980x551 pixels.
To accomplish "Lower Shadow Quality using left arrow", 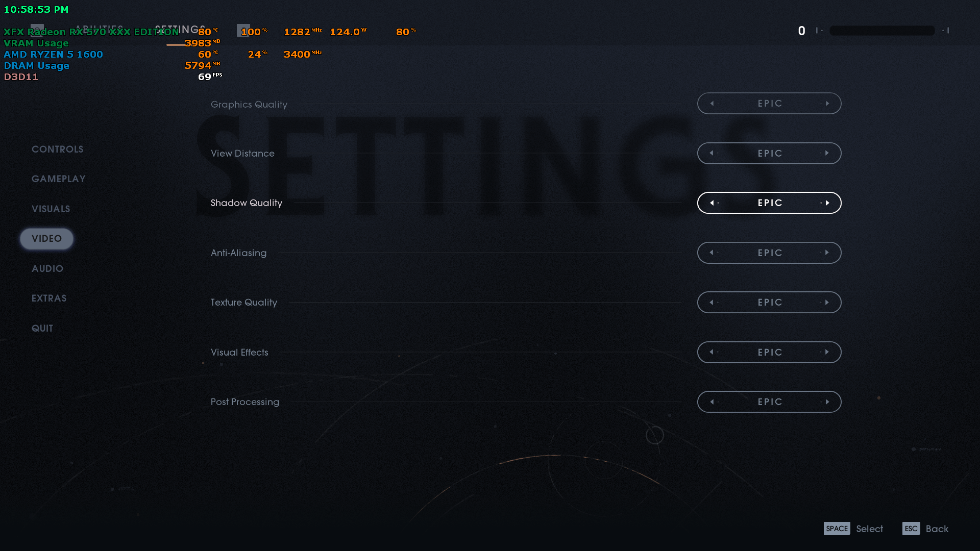I will tap(712, 203).
